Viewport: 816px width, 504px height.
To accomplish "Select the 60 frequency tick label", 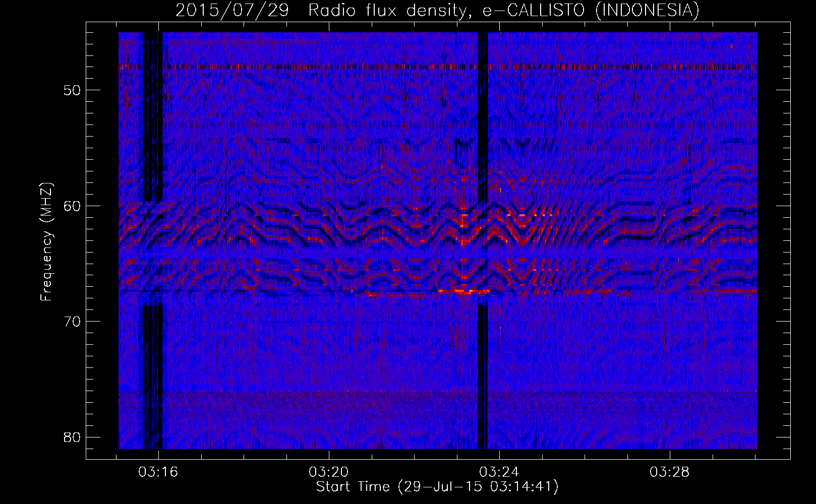I will click(x=72, y=206).
